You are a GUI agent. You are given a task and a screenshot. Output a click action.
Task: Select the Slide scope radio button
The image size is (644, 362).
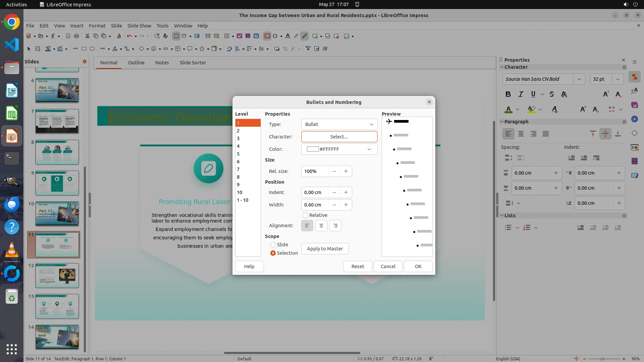click(273, 245)
